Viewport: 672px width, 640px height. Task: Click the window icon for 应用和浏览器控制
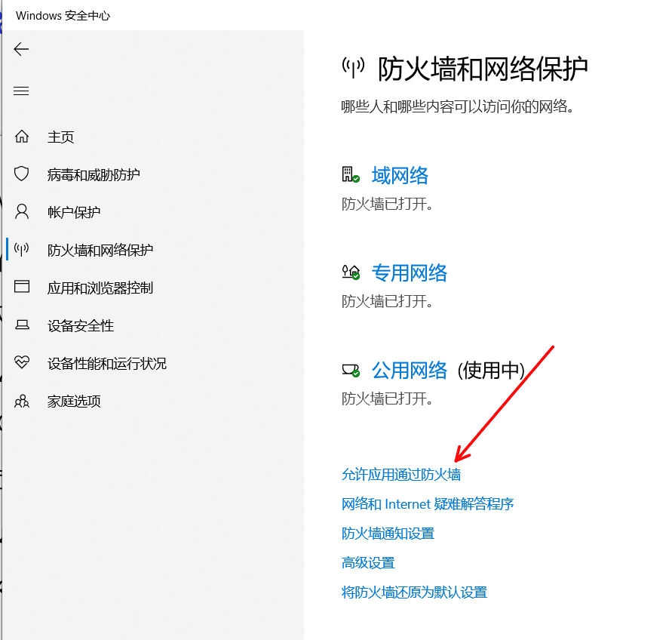(22, 287)
